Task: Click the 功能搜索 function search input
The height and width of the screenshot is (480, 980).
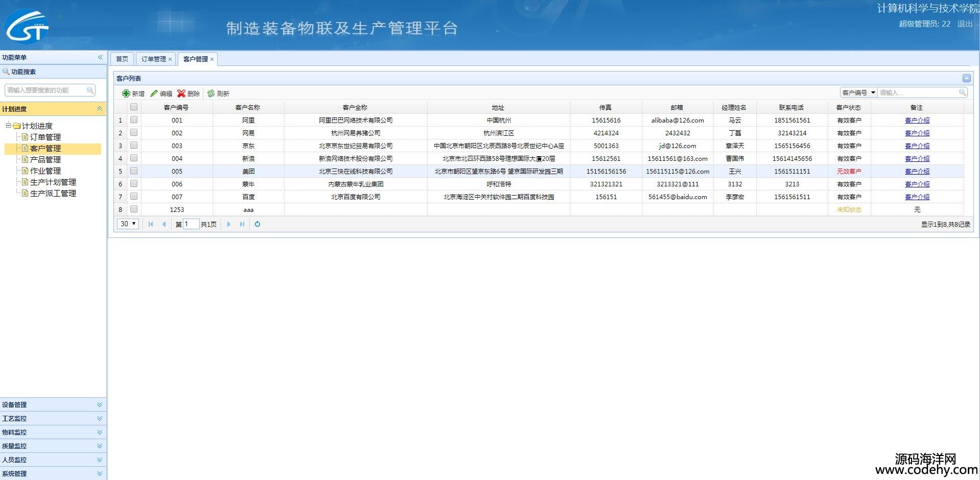Action: (x=46, y=90)
